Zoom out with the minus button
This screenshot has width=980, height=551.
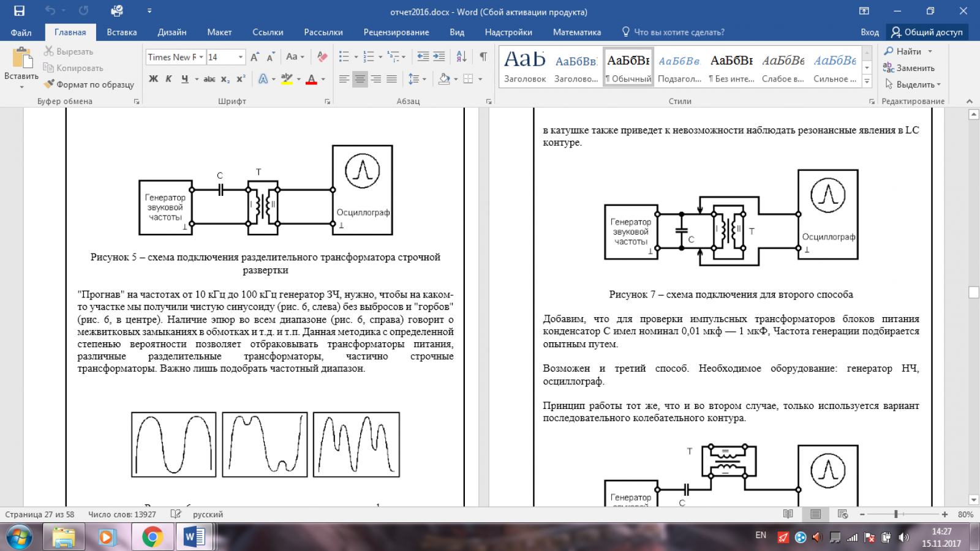(x=862, y=514)
